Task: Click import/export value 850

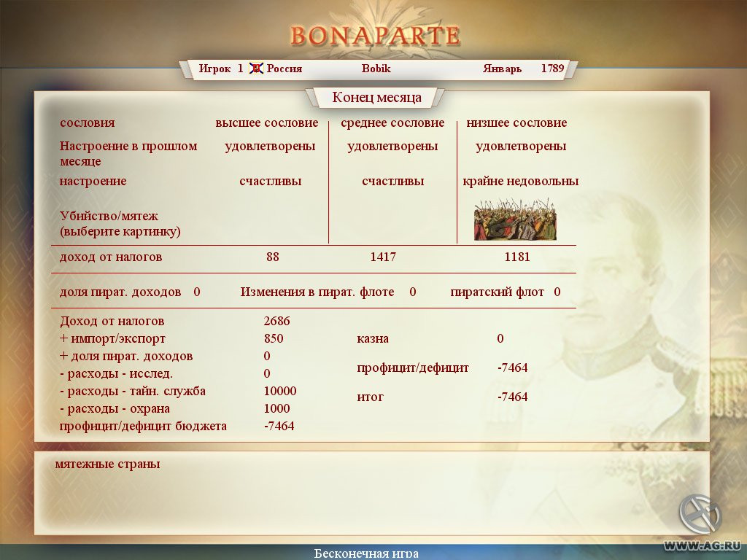Action: tap(274, 338)
